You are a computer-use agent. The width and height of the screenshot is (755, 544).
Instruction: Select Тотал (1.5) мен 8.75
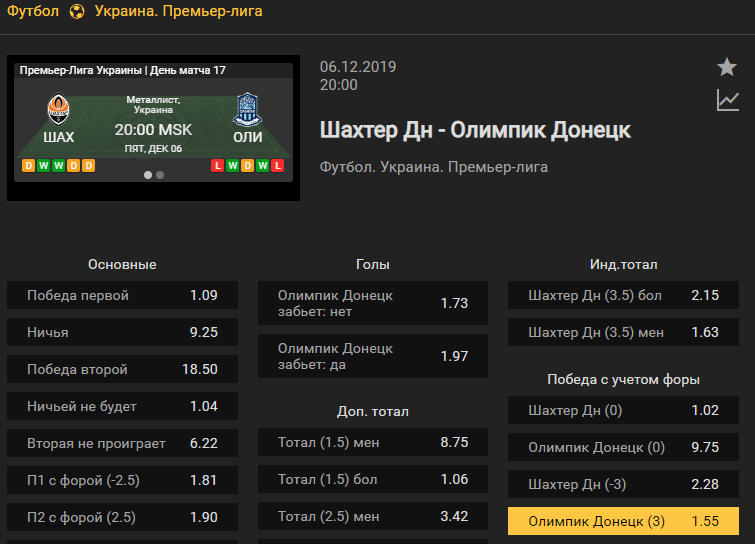[373, 442]
